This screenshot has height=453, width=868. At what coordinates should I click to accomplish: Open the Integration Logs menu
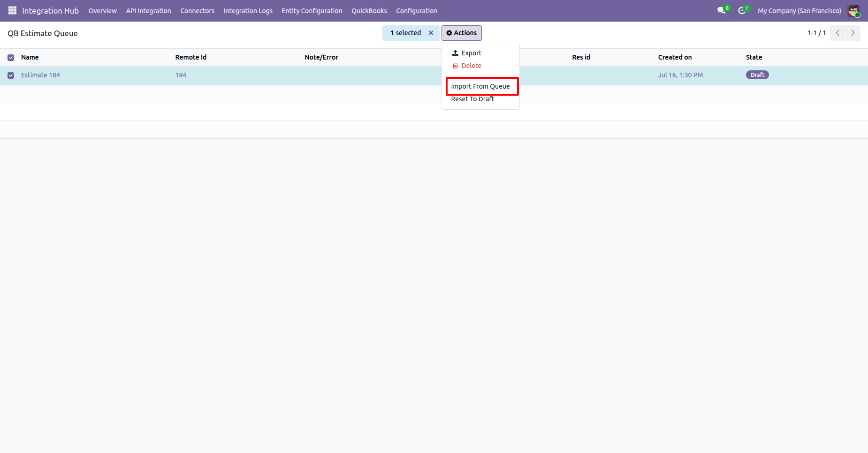[248, 11]
